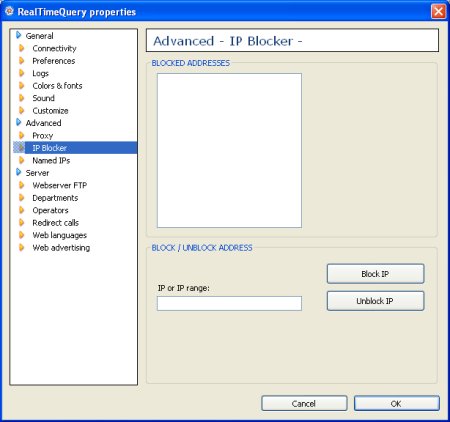Collapse the Server tree section
Screen dimensions: 450x422
(19, 173)
